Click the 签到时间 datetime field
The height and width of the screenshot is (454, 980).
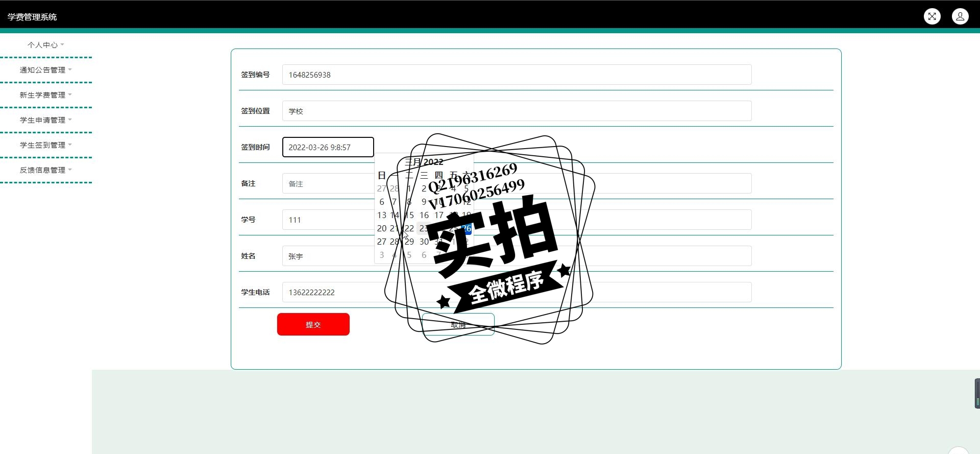[328, 147]
